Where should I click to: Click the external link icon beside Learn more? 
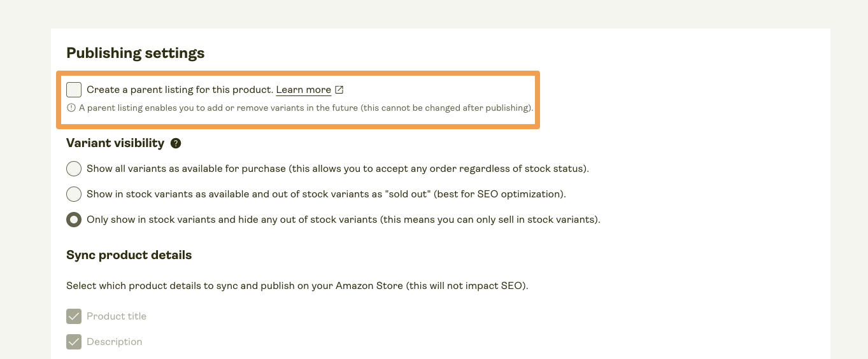tap(339, 90)
